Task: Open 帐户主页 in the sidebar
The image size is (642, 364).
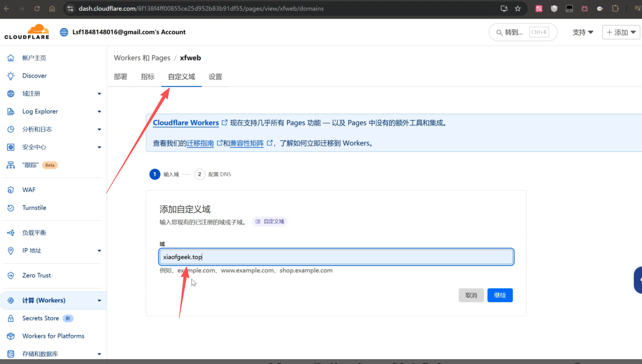Action: coord(34,58)
